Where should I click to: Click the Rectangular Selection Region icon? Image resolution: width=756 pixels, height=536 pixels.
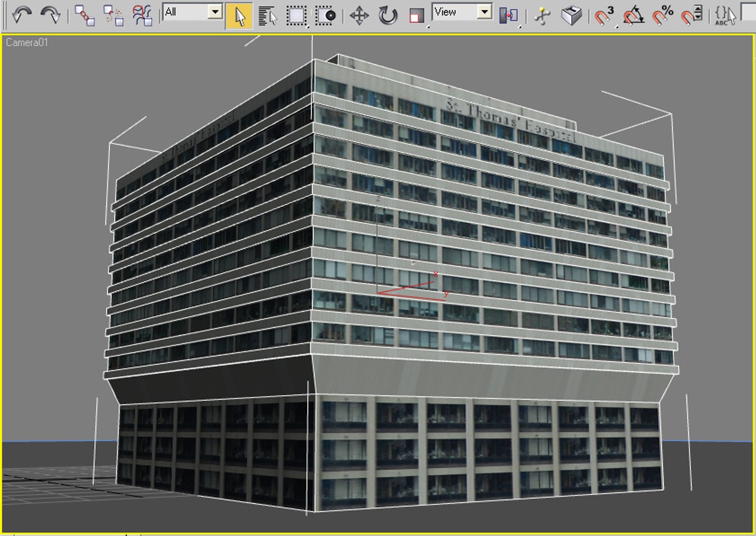(296, 16)
